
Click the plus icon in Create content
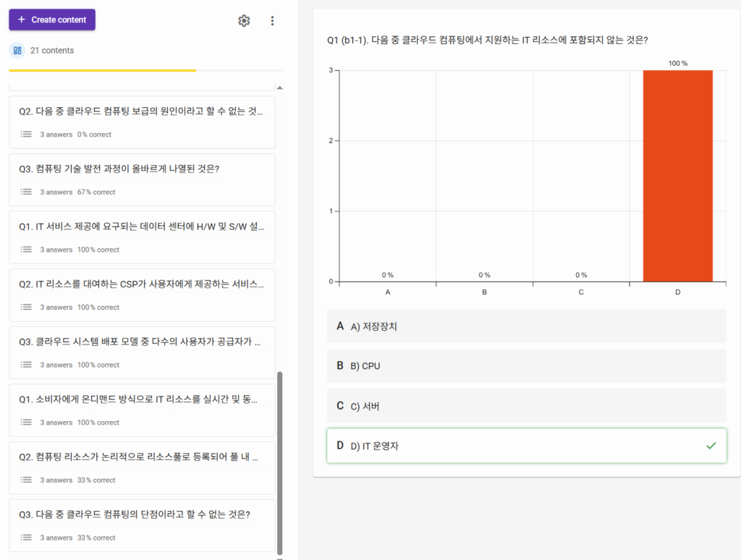(x=21, y=20)
